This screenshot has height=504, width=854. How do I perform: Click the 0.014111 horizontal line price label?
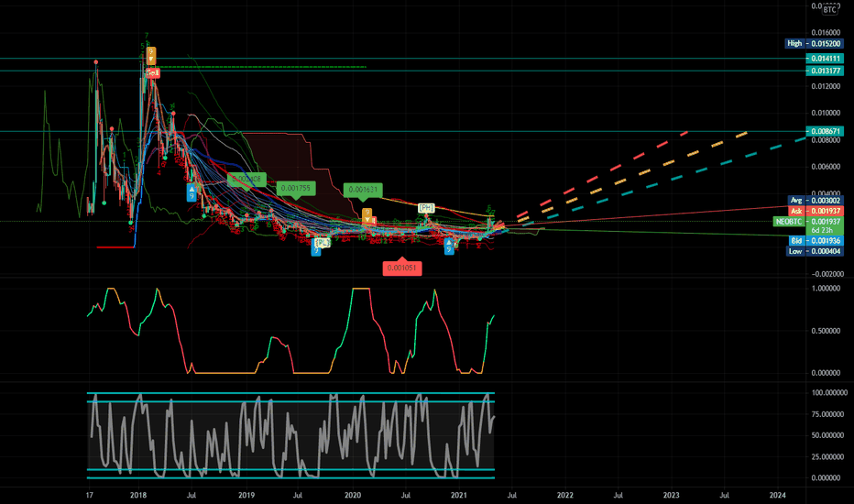point(825,59)
